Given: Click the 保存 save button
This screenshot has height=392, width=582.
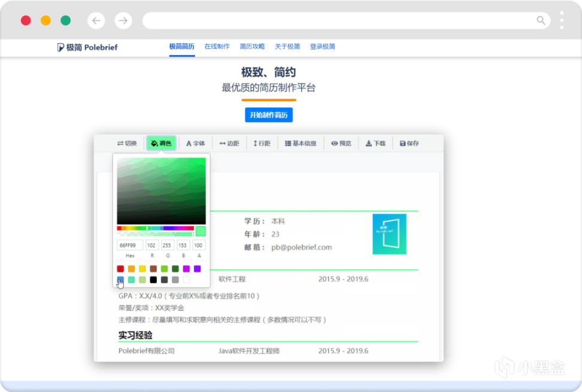Looking at the screenshot, I should pos(410,143).
